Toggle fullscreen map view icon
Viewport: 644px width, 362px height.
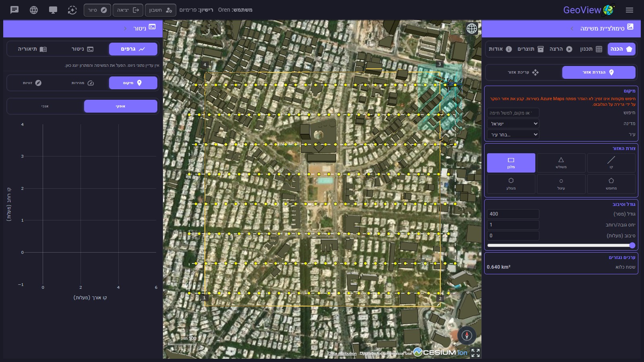pos(475,353)
